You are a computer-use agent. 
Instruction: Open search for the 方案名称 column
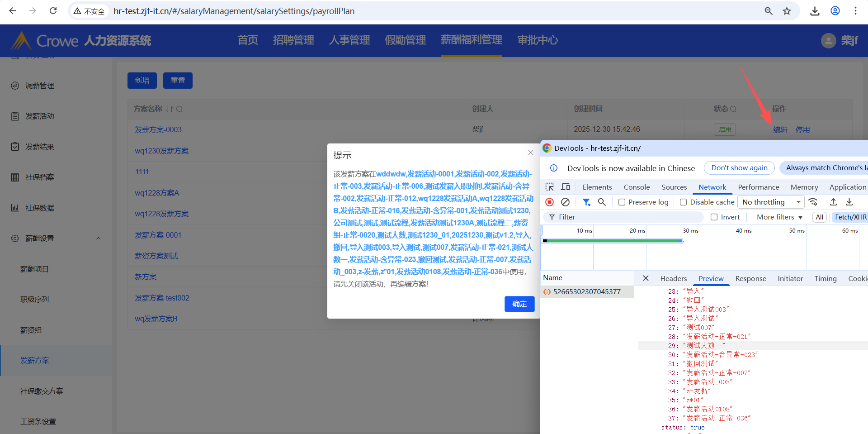(179, 109)
